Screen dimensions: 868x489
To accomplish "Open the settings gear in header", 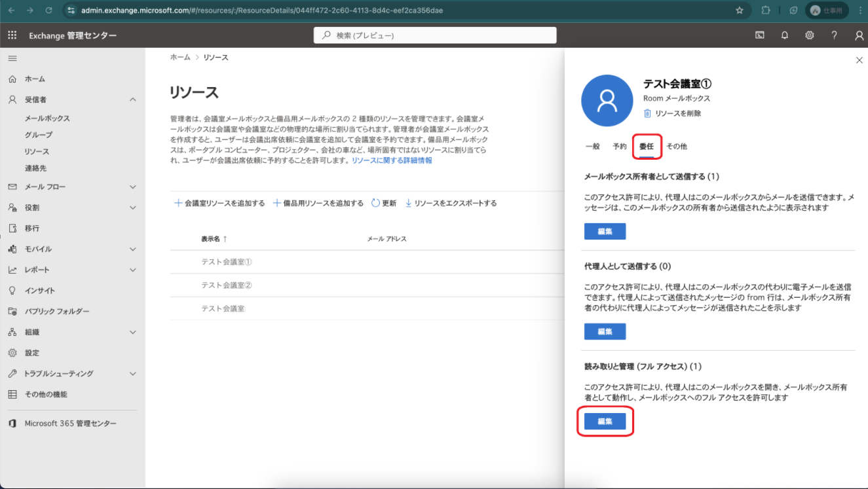I will coord(809,35).
